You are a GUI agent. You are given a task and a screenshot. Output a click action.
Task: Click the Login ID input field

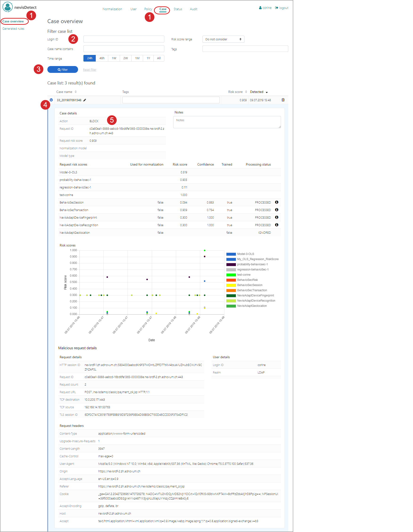click(x=124, y=39)
